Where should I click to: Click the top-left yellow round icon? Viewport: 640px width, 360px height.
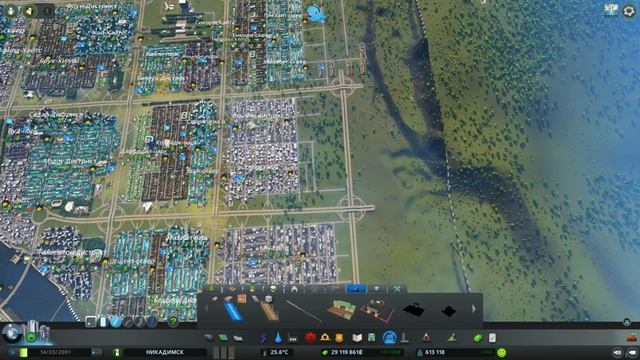click(x=29, y=11)
